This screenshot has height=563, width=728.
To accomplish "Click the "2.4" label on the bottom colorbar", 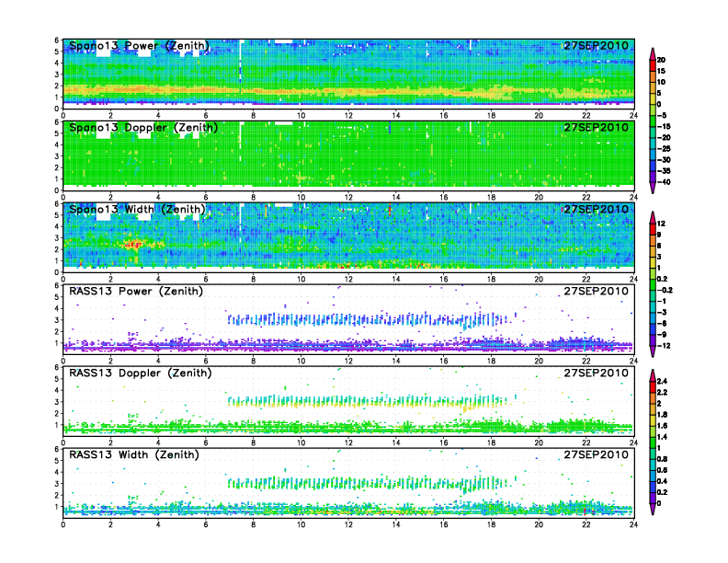I will tap(663, 382).
